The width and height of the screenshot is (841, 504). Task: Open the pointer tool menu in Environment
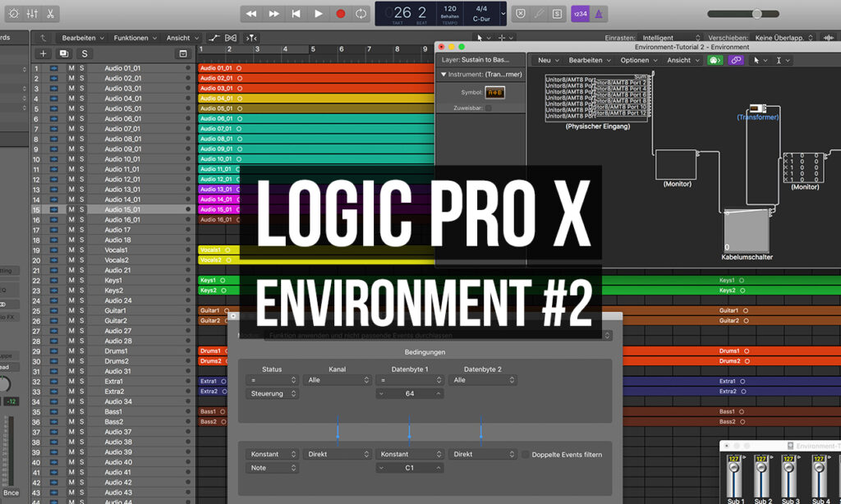pos(760,61)
